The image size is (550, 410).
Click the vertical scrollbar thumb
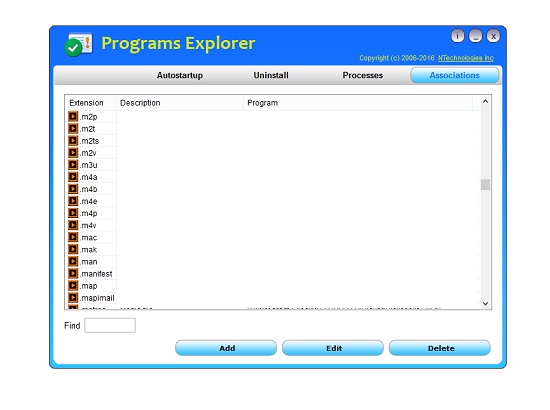(x=485, y=184)
